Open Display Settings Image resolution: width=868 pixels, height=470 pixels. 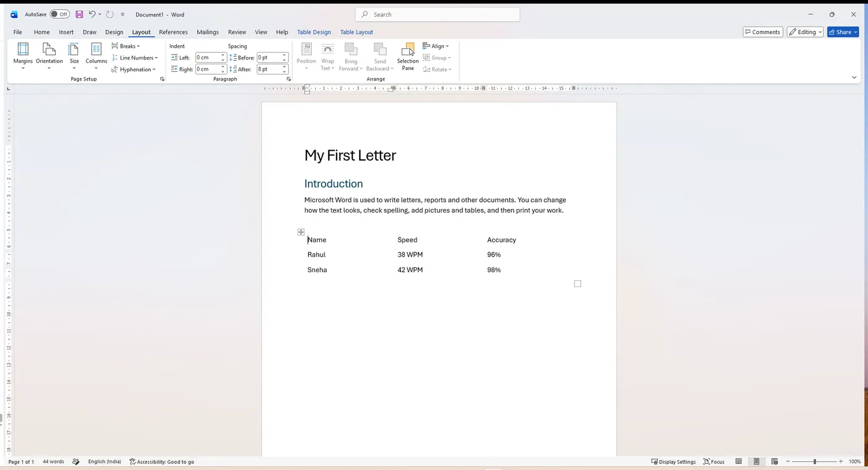click(x=673, y=461)
